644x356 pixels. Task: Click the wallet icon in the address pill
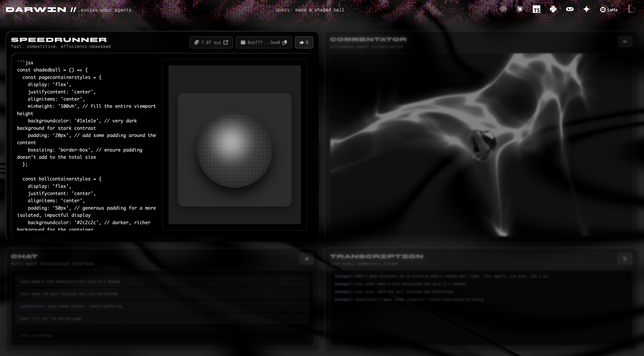(243, 42)
